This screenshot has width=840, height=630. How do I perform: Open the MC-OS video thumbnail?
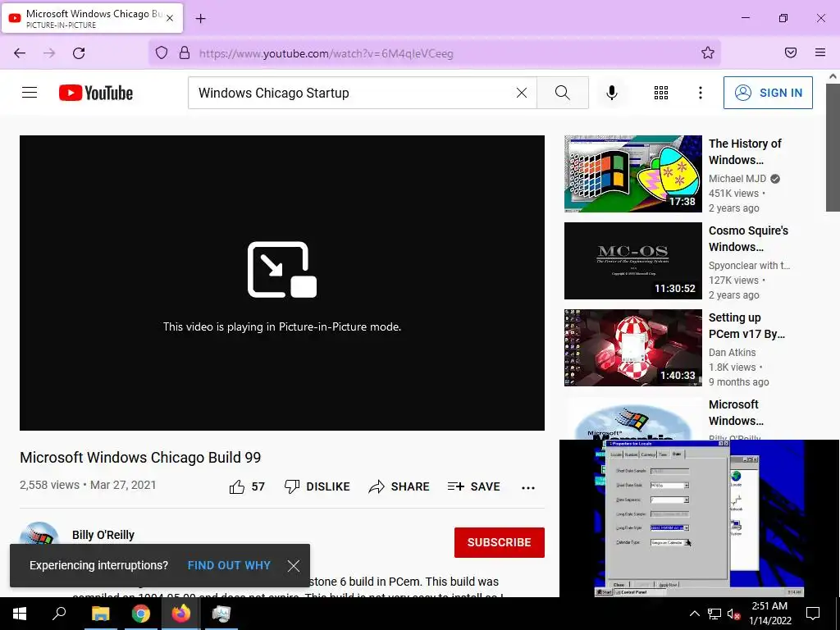tap(632, 260)
